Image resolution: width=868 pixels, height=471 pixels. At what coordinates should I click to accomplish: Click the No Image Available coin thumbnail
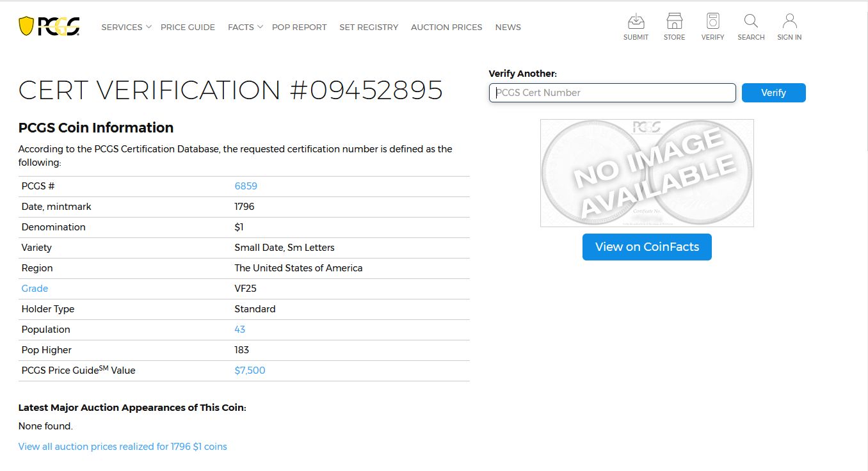coord(647,173)
